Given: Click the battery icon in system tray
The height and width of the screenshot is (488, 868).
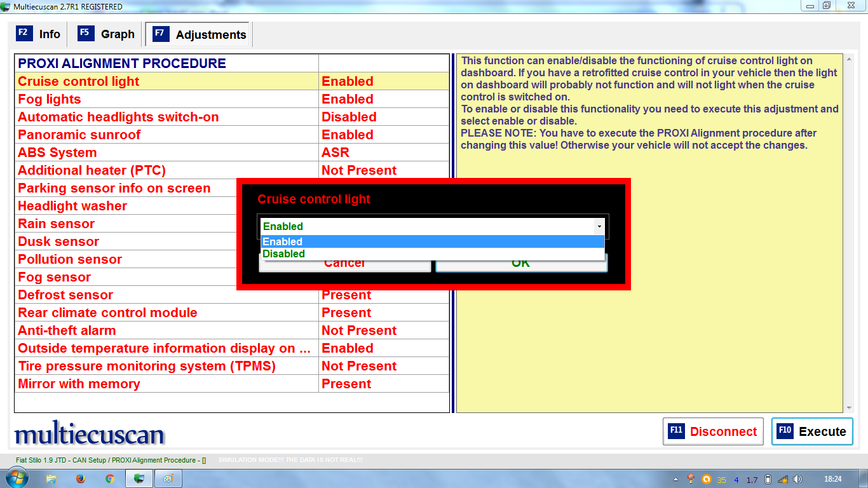Looking at the screenshot, I should [768, 479].
